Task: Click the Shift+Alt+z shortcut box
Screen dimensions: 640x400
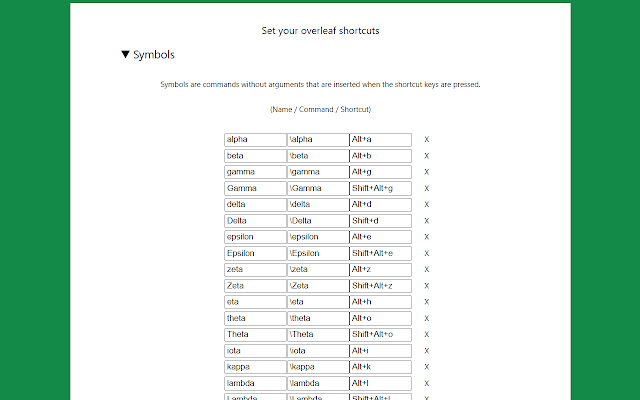Action: [380, 286]
